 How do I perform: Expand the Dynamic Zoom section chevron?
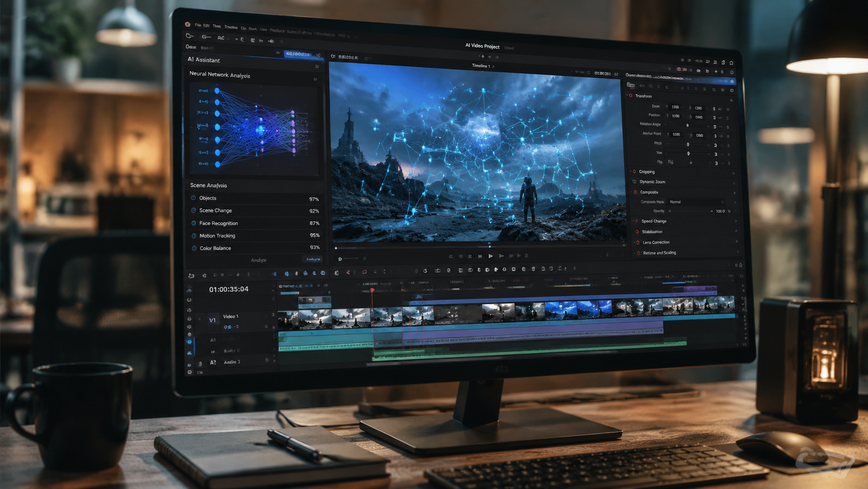click(x=734, y=183)
